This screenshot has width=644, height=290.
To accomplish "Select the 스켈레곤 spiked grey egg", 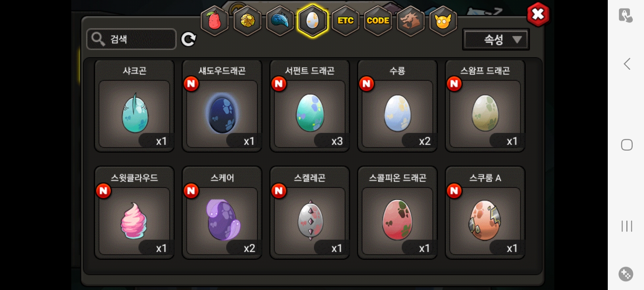I will pyautogui.click(x=310, y=213).
